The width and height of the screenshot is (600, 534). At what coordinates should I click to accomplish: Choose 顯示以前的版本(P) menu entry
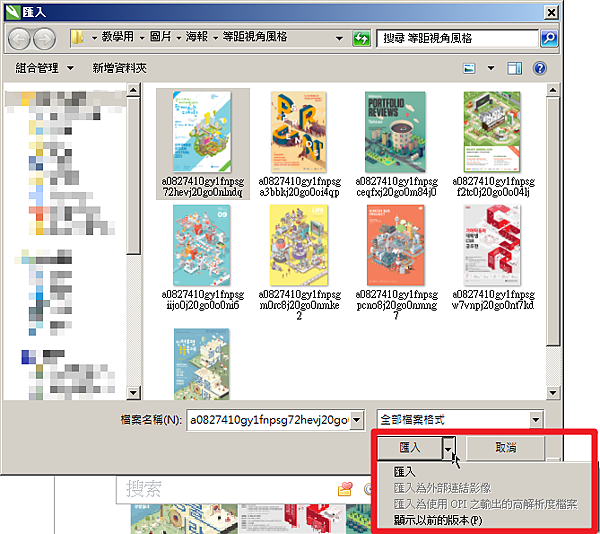pyautogui.click(x=438, y=520)
